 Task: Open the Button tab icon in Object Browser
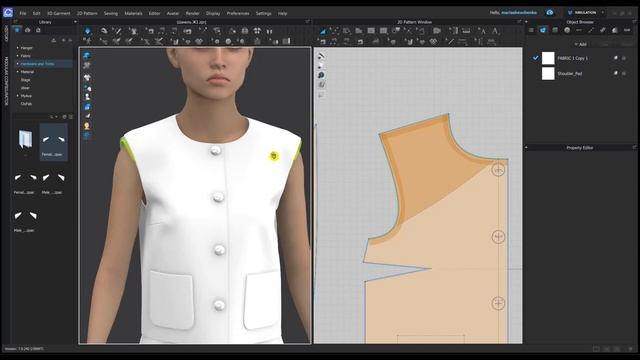[x=567, y=30]
